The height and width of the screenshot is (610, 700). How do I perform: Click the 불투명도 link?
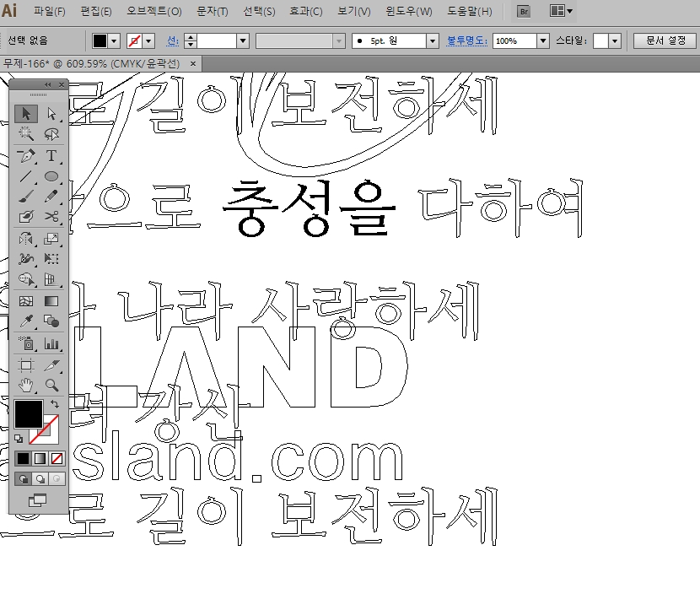pos(467,41)
